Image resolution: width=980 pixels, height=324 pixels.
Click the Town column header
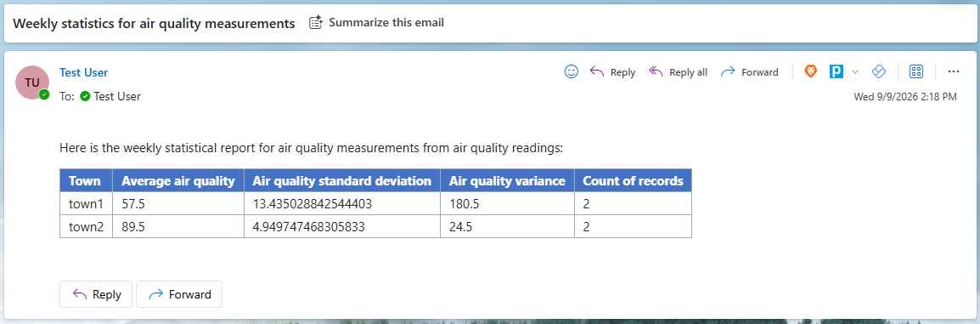[86, 180]
